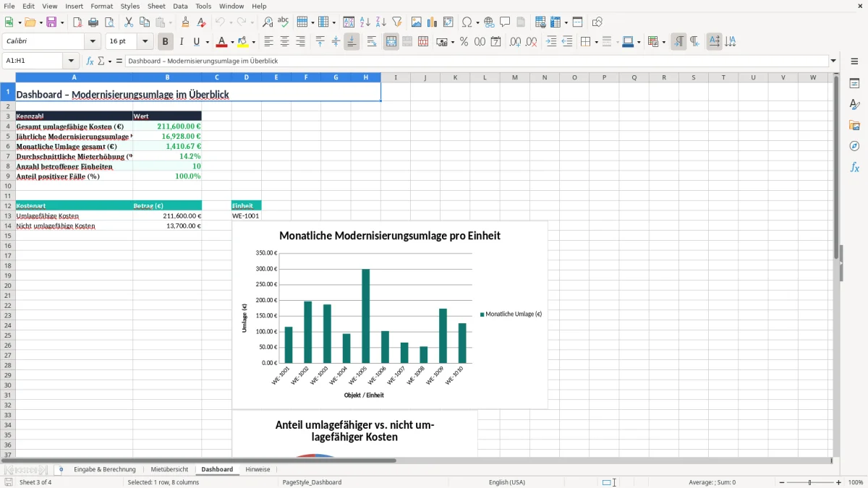Image resolution: width=868 pixels, height=488 pixels.
Task: Open the Sheet menu
Action: coord(157,6)
